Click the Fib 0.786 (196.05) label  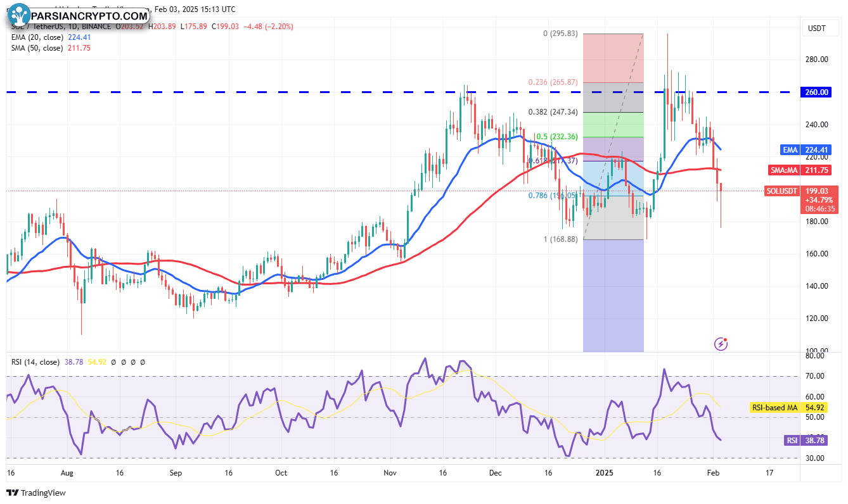tap(553, 196)
